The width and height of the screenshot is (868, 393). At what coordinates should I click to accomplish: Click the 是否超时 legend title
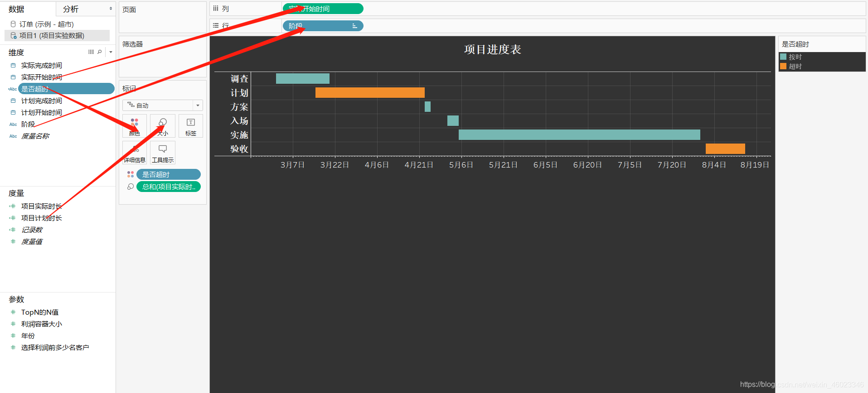coord(795,44)
